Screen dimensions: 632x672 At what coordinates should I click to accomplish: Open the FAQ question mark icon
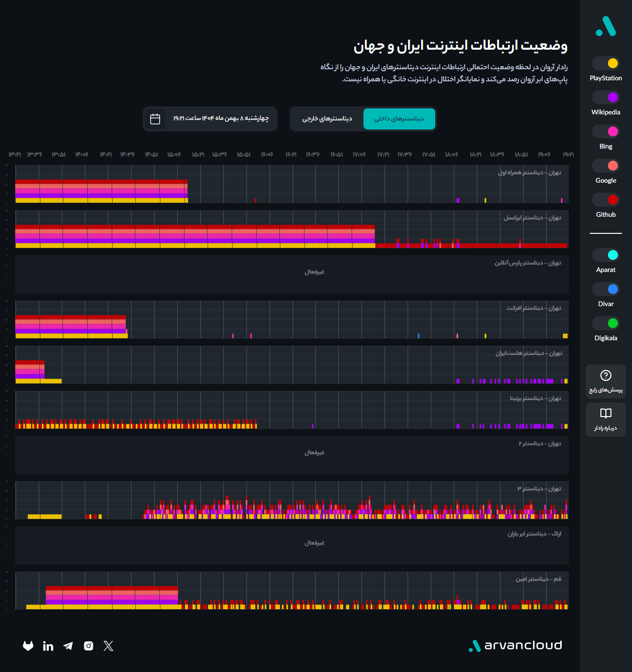click(605, 375)
